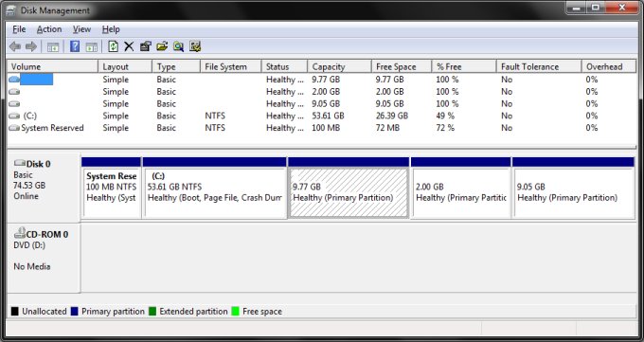Click the No Media text under CD-ROM 0
The image size is (644, 342).
tap(32, 266)
